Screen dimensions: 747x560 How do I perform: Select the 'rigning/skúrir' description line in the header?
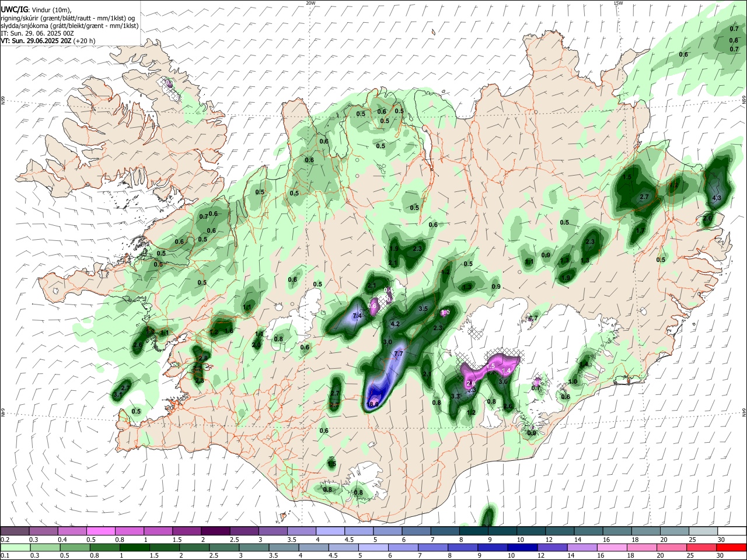[x=68, y=18]
